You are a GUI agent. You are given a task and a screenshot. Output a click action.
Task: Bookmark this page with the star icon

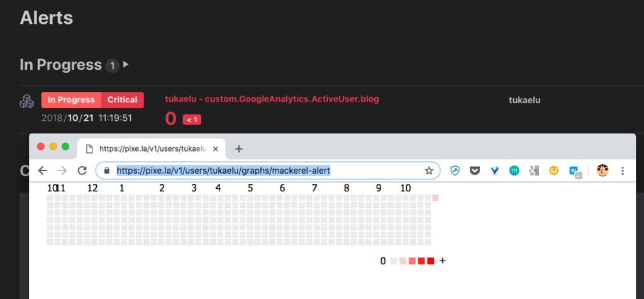click(429, 171)
